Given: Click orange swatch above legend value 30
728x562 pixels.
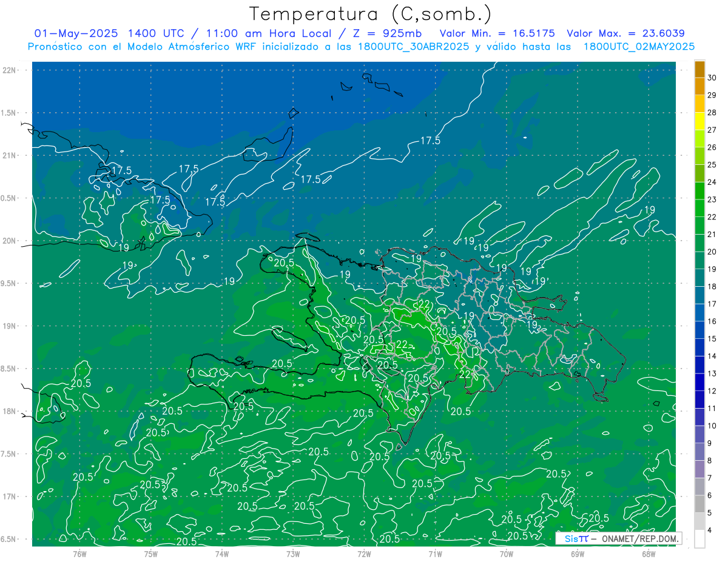Looking at the screenshot, I should click(x=699, y=69).
